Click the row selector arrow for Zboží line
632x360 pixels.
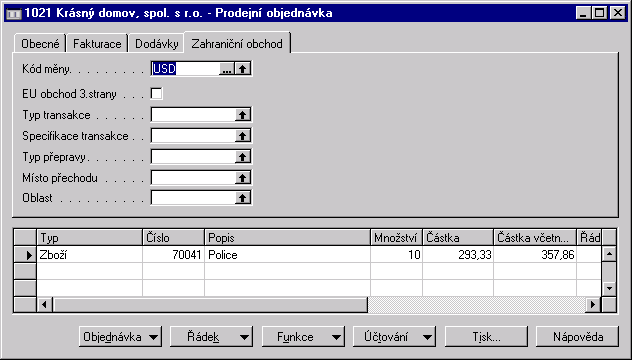pos(25,255)
